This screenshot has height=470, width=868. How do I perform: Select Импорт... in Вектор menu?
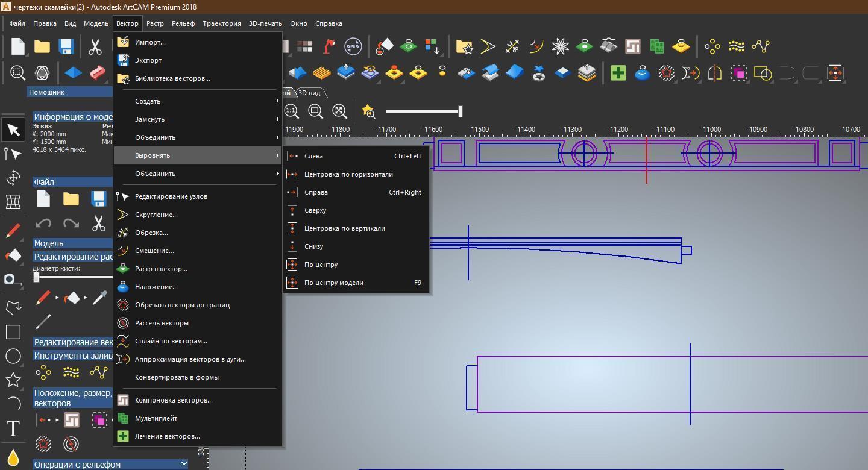(198, 42)
